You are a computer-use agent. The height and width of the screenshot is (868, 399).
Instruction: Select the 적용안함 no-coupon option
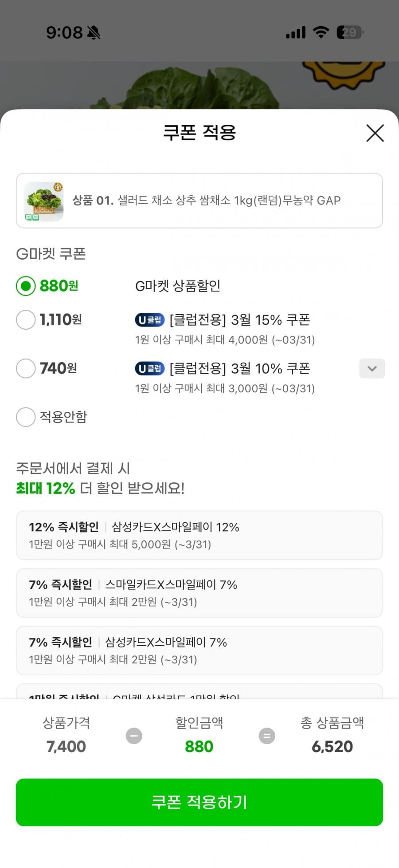pos(26,417)
